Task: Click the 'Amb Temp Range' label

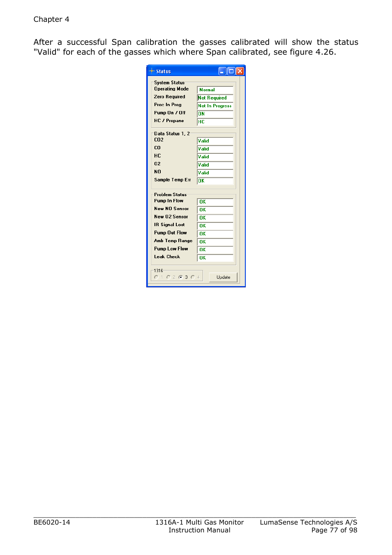Action: (x=173, y=240)
